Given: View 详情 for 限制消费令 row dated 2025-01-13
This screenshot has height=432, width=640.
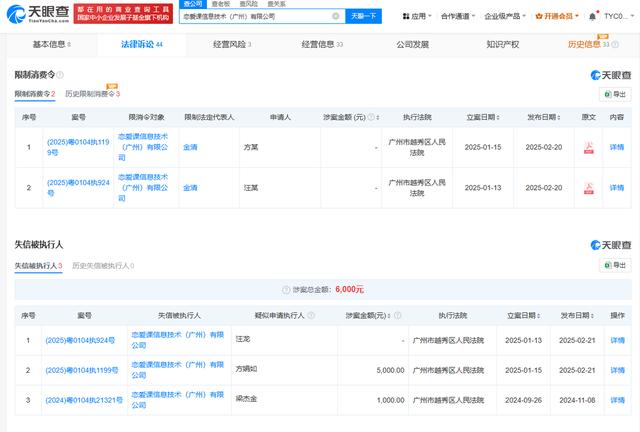Looking at the screenshot, I should [x=617, y=188].
